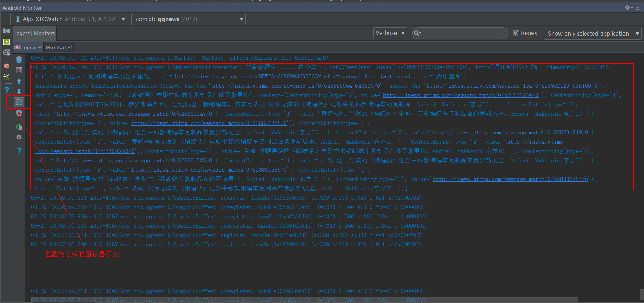
Task: Select the 20:37:59.811 GraphicBuffer unregister line
Action: coord(229,291)
